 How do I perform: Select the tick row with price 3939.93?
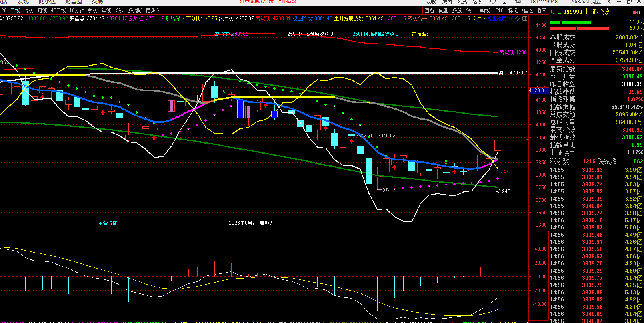pyautogui.click(x=596, y=170)
